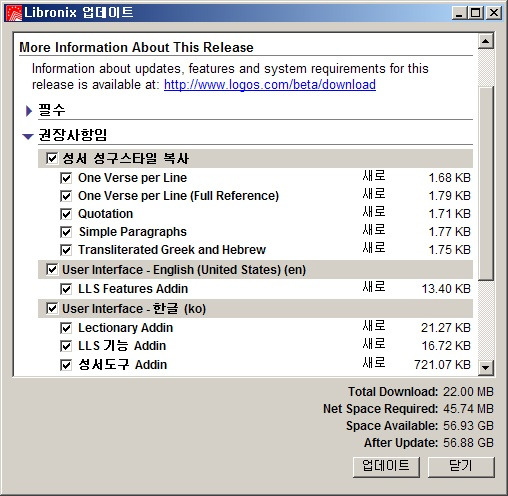508x496 pixels.
Task: Click the 업데이트 button
Action: pos(386,466)
